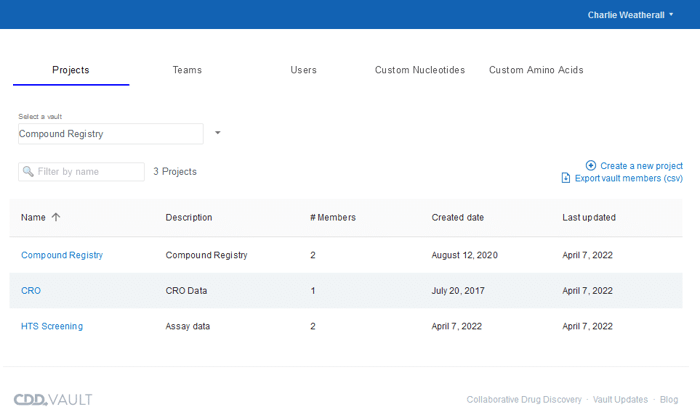This screenshot has height=420, width=700.
Task: Click the 'Select a vault' label
Action: 40,116
